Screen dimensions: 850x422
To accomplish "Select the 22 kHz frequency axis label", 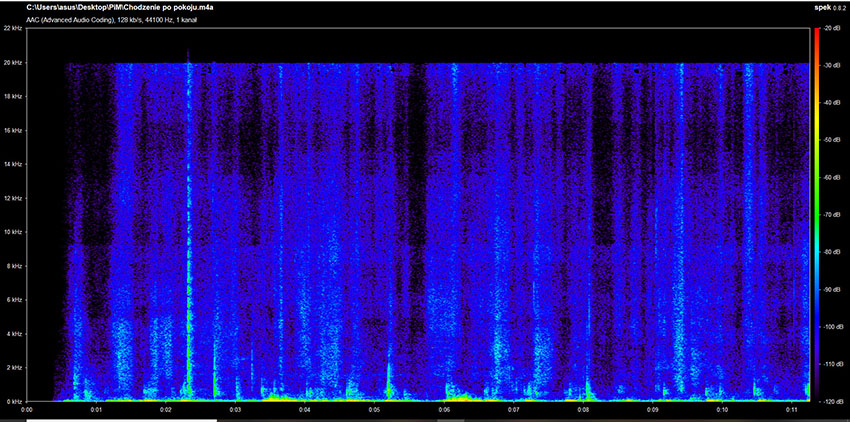I will [12, 28].
